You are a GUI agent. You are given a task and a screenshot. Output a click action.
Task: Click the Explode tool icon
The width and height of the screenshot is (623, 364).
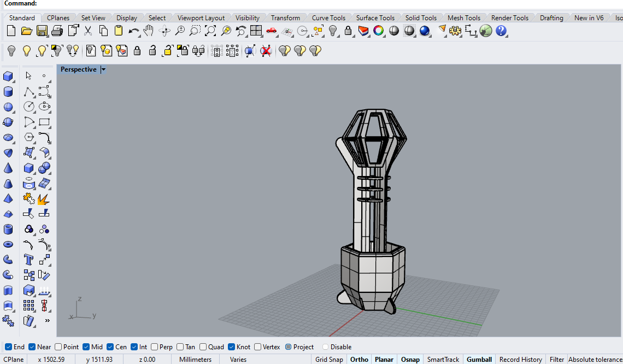[44, 198]
